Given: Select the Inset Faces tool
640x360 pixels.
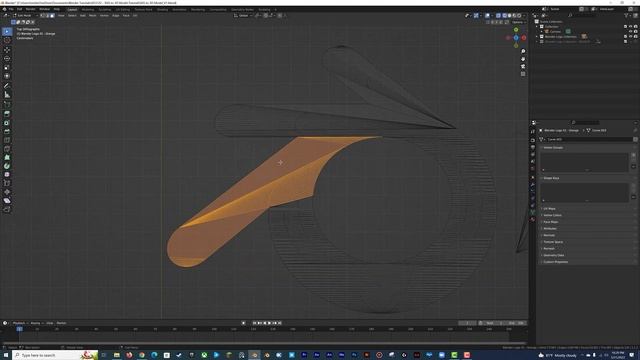Looking at the screenshot, I should coord(7,122).
